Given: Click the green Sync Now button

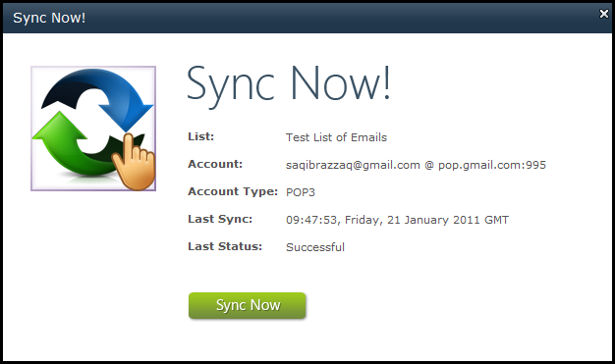Looking at the screenshot, I should point(248,305).
